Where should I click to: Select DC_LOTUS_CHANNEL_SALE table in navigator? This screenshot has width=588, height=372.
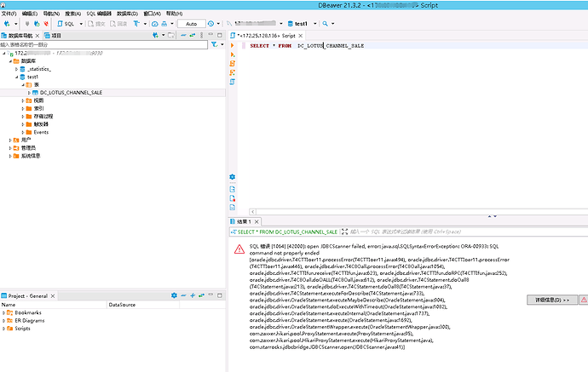tap(71, 92)
